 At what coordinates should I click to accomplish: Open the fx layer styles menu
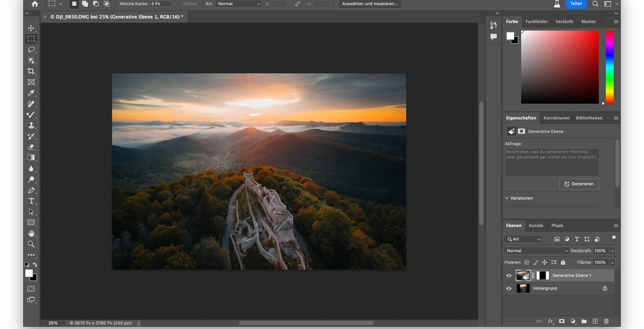coord(551,321)
